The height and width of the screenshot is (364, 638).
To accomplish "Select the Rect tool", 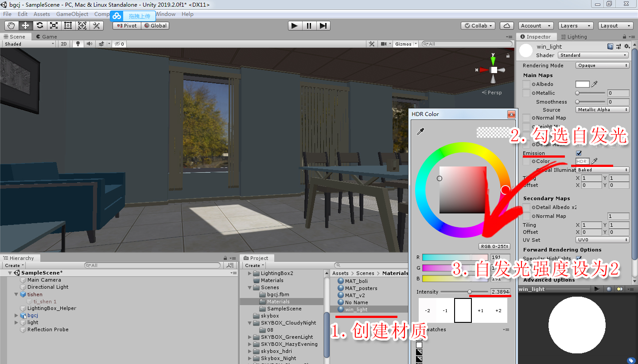I will [68, 26].
